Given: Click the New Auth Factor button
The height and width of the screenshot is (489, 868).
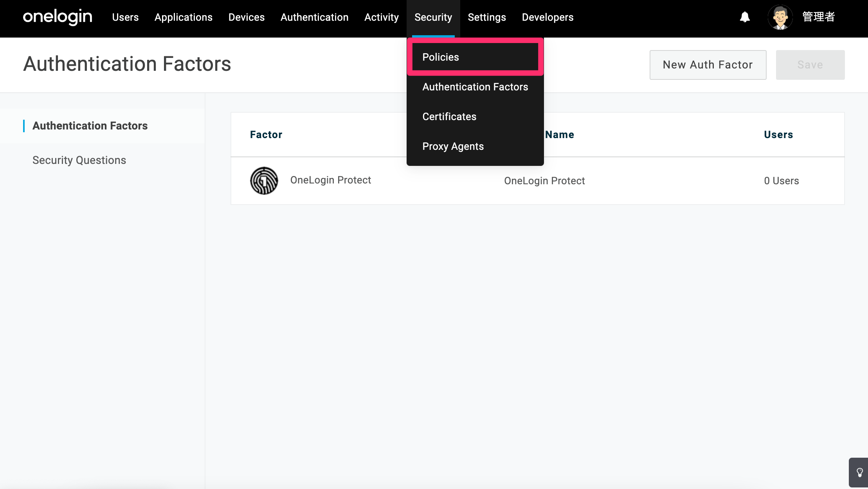Looking at the screenshot, I should [708, 65].
